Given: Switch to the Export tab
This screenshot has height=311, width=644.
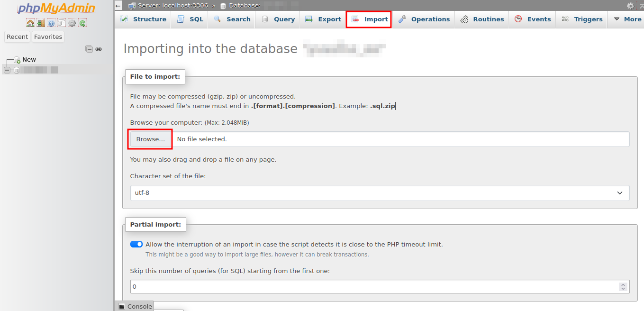Looking at the screenshot, I should click(323, 19).
